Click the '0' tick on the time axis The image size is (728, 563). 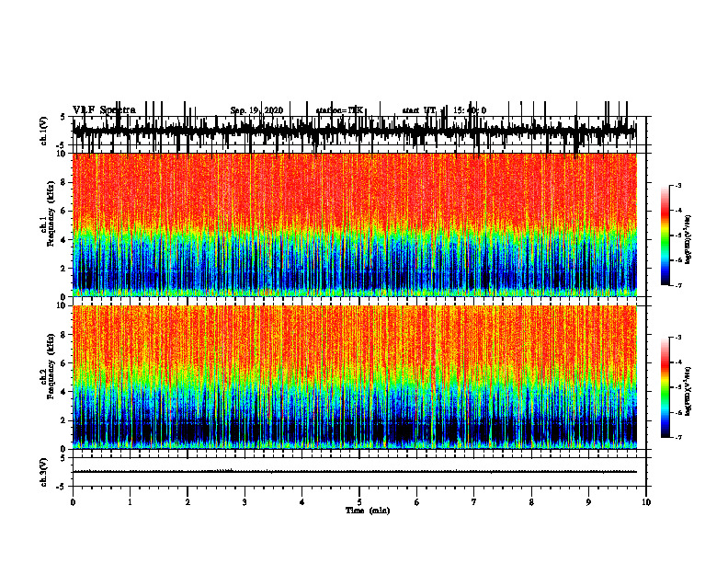click(x=73, y=502)
